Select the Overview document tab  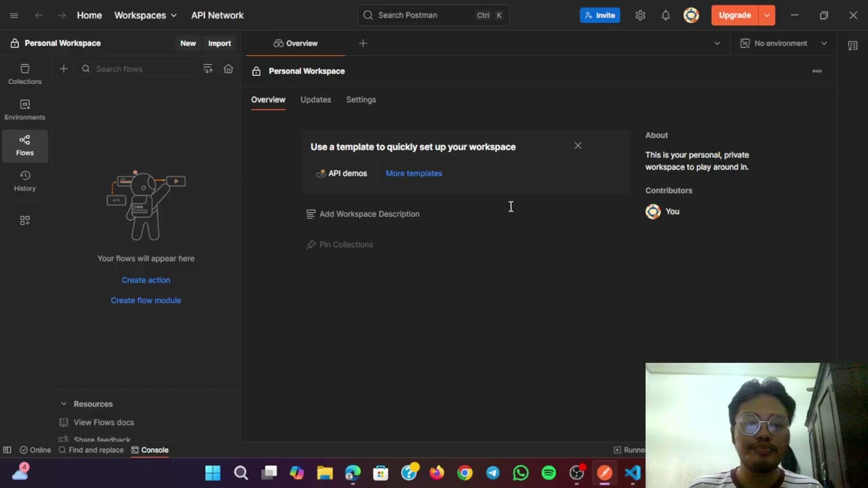coord(296,43)
